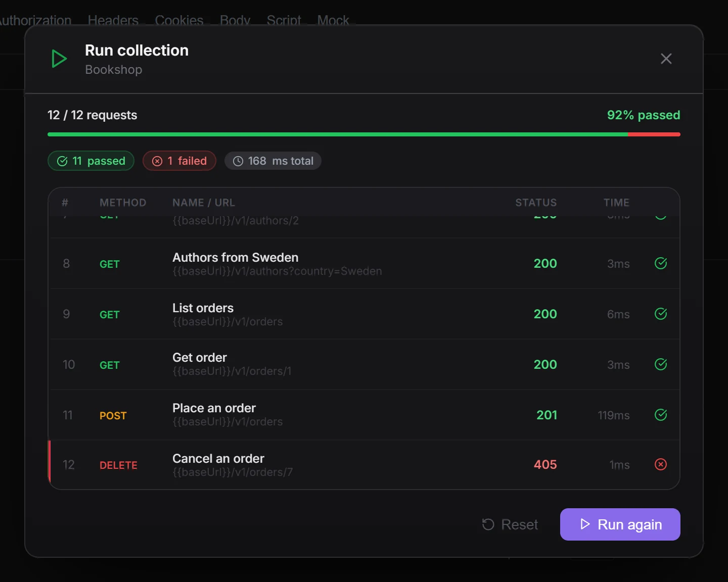This screenshot has width=728, height=582.
Task: Click the passed check icon for Place an order
Action: click(661, 415)
